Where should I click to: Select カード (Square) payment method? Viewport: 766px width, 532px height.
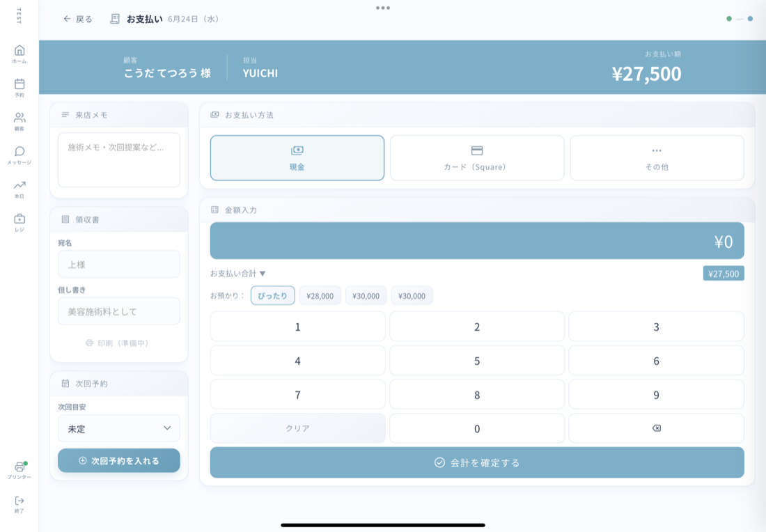pos(477,158)
